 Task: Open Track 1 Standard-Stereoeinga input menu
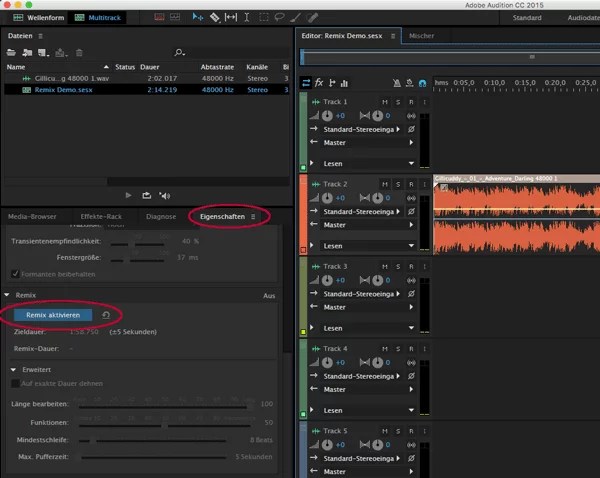click(x=361, y=129)
